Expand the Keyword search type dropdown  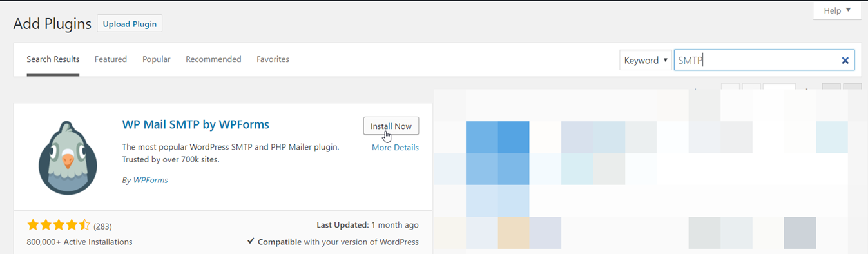click(645, 61)
